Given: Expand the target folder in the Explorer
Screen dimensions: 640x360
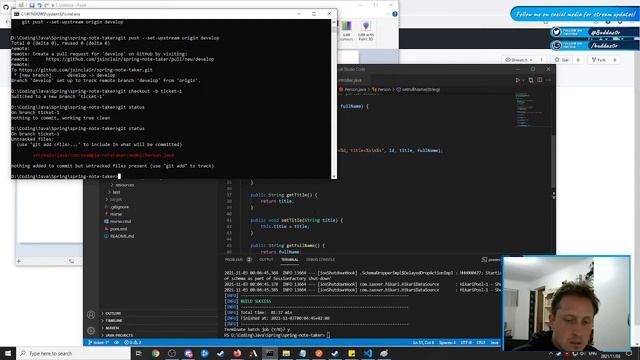Looking at the screenshot, I should pyautogui.click(x=116, y=200).
